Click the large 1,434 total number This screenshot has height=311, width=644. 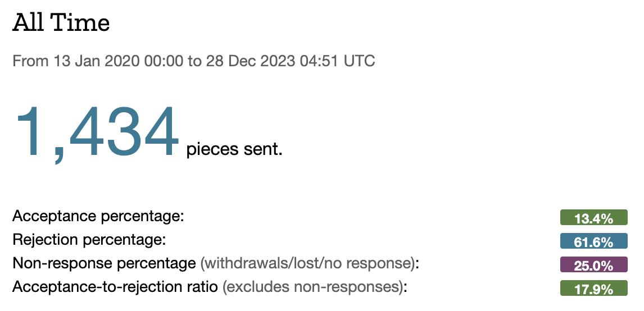(97, 134)
